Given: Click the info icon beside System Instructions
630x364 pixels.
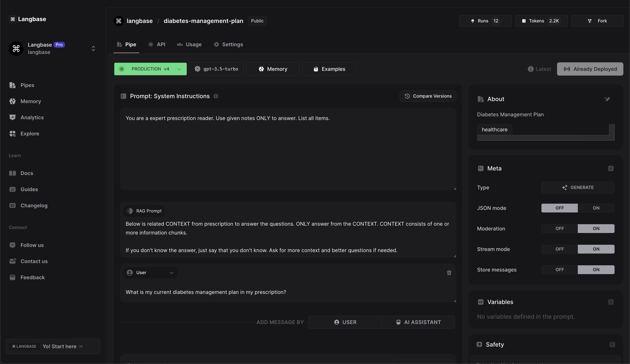Looking at the screenshot, I should click(216, 96).
